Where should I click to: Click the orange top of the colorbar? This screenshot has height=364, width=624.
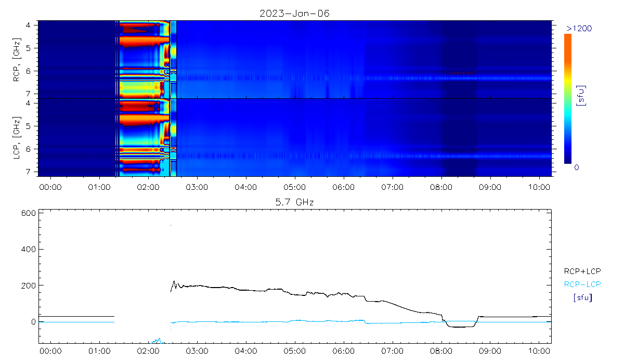[x=568, y=39]
